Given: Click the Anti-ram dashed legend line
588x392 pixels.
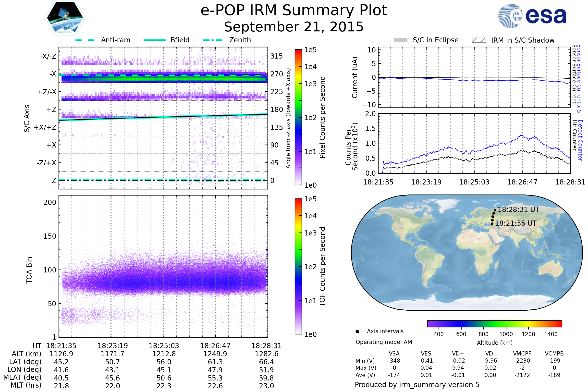Looking at the screenshot, I should 85,40.
